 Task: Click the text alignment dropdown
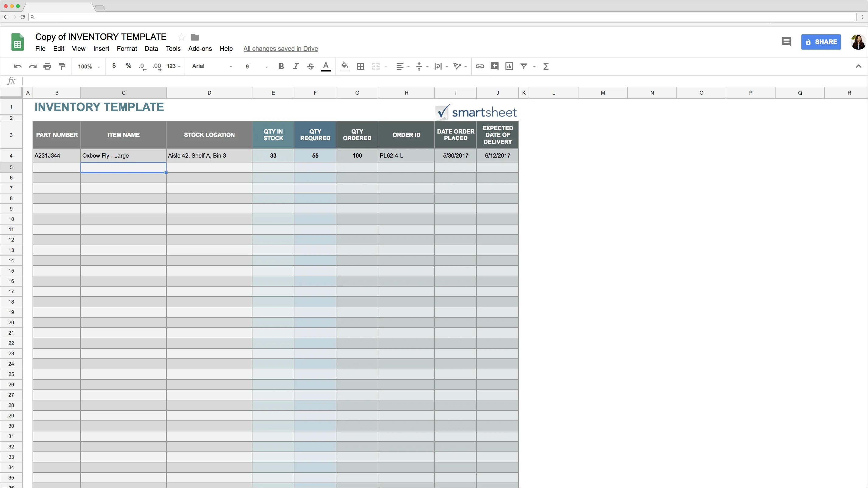402,66
